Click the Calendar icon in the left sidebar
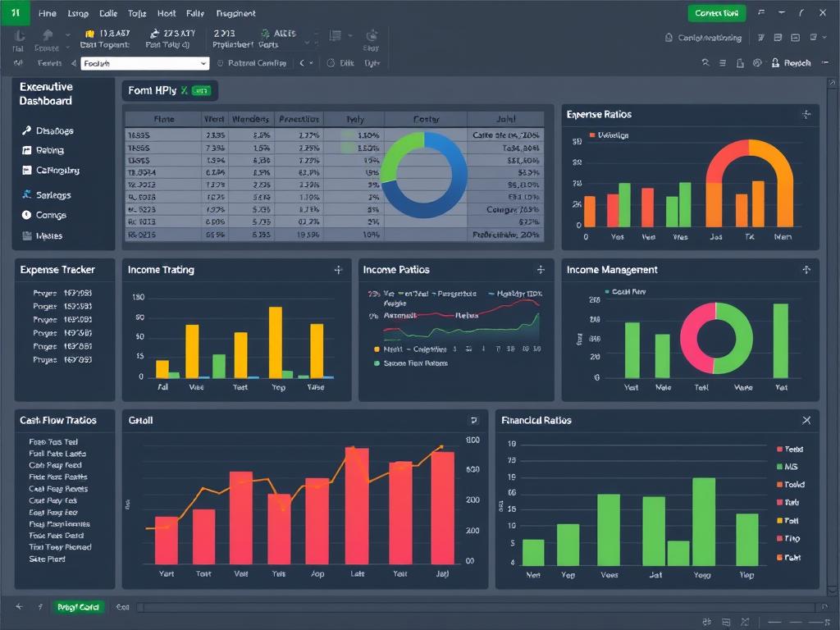The width and height of the screenshot is (840, 630). pyautogui.click(x=27, y=171)
